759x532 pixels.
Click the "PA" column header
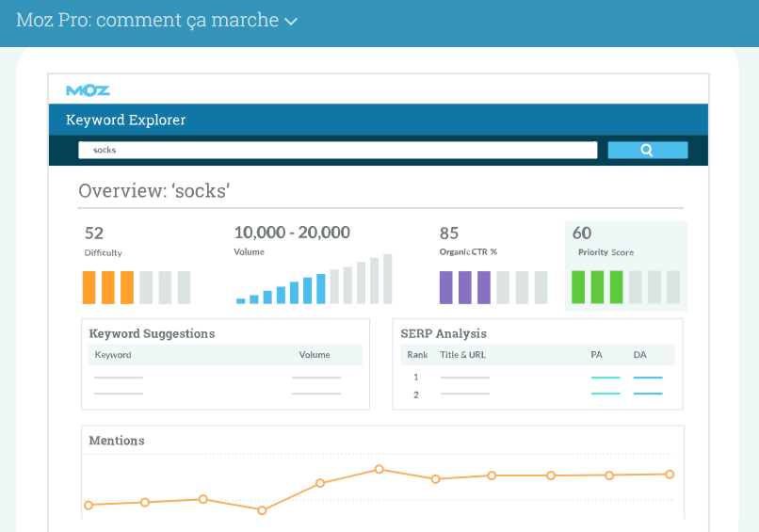pyautogui.click(x=596, y=355)
